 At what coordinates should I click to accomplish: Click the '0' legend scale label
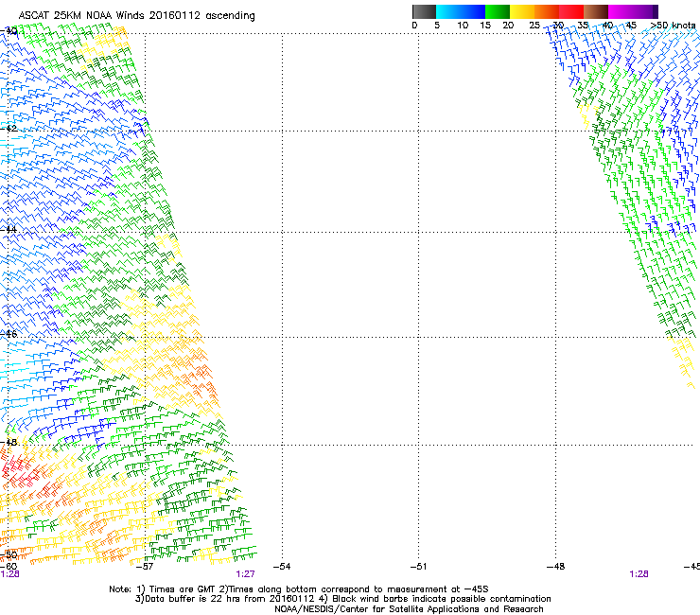pyautogui.click(x=414, y=26)
